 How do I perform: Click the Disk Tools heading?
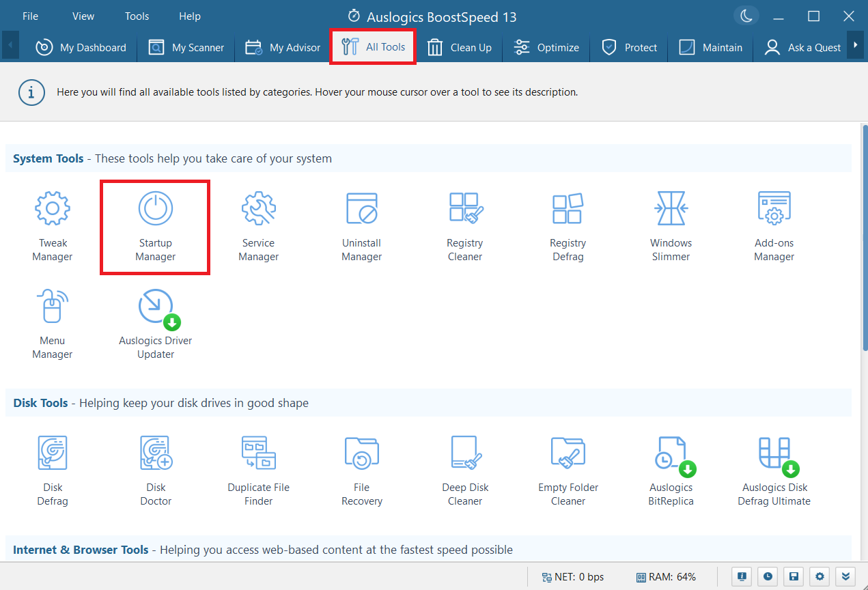point(41,403)
